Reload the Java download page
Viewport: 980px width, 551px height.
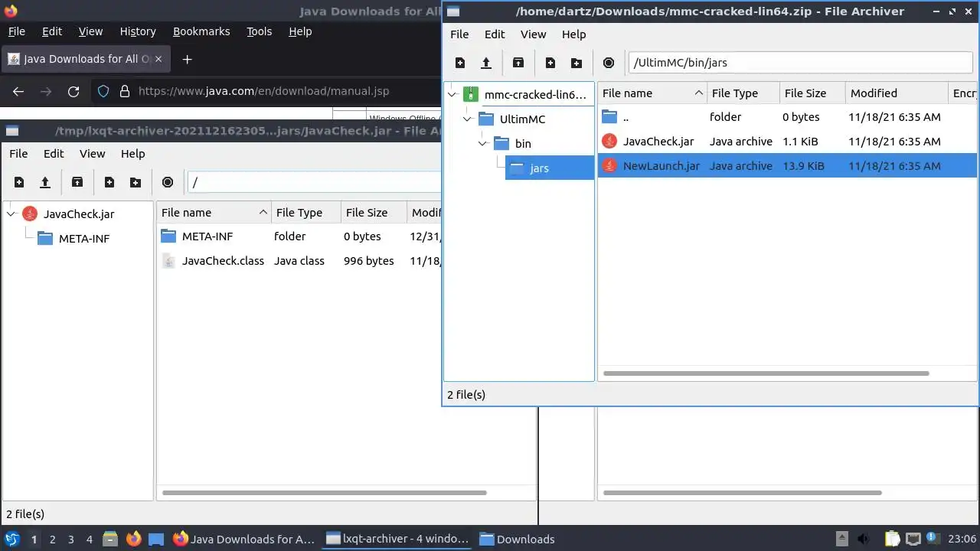[x=73, y=91]
